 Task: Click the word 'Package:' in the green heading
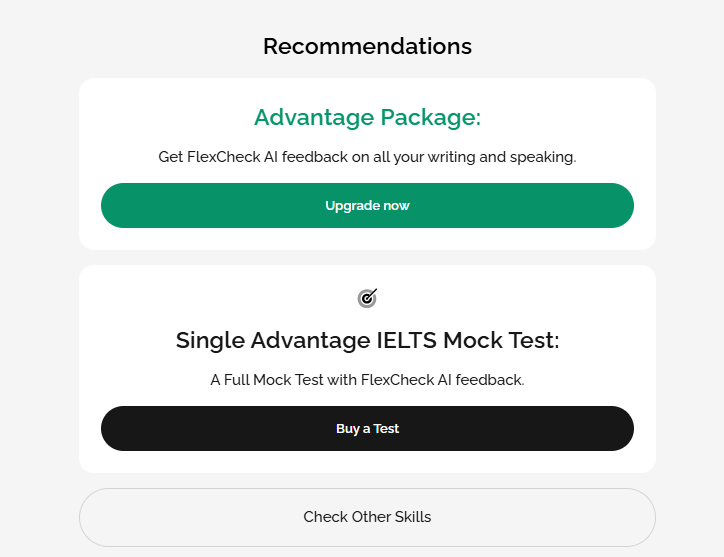431,117
